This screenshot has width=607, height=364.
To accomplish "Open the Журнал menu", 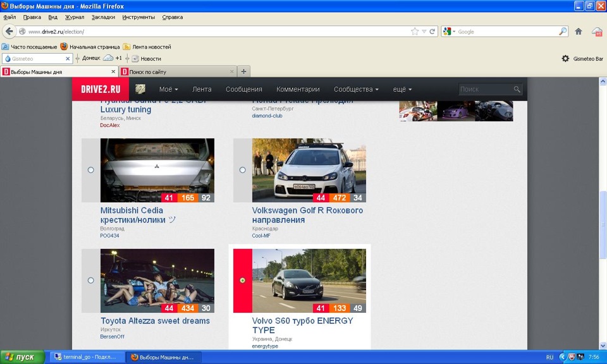I will point(75,17).
